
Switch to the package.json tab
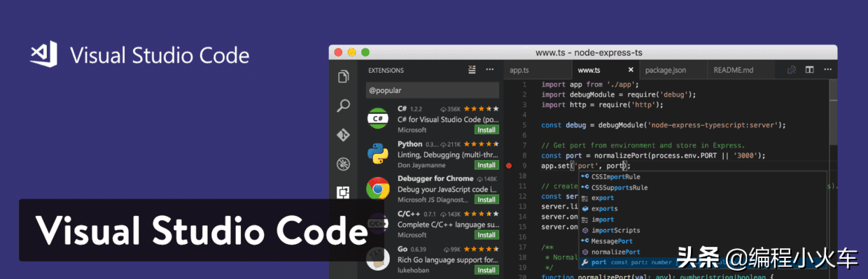tap(666, 71)
